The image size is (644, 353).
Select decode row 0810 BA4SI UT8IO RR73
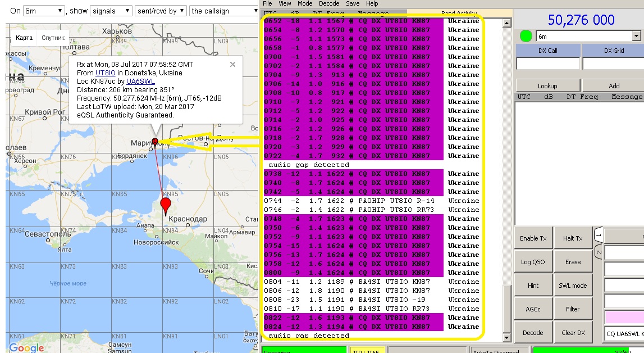click(x=372, y=309)
